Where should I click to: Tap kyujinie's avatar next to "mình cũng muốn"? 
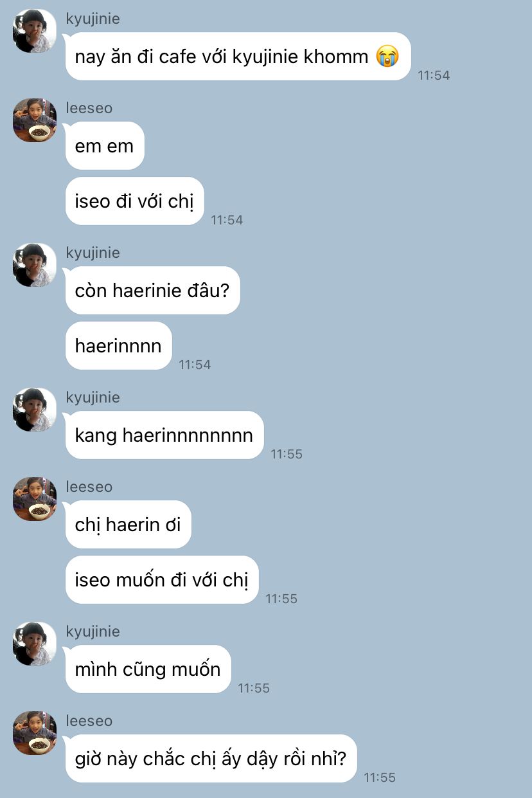pos(34,644)
